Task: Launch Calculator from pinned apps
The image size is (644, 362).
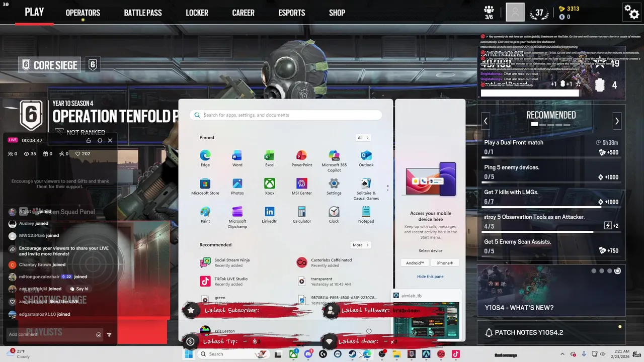Action: coord(301,215)
